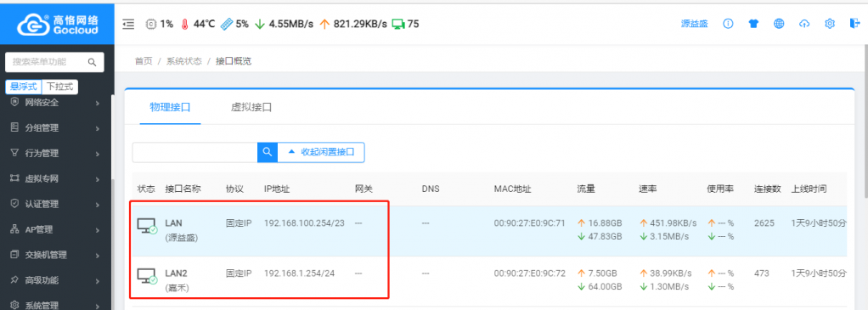Switch menu style to 悬浮式

tap(24, 87)
